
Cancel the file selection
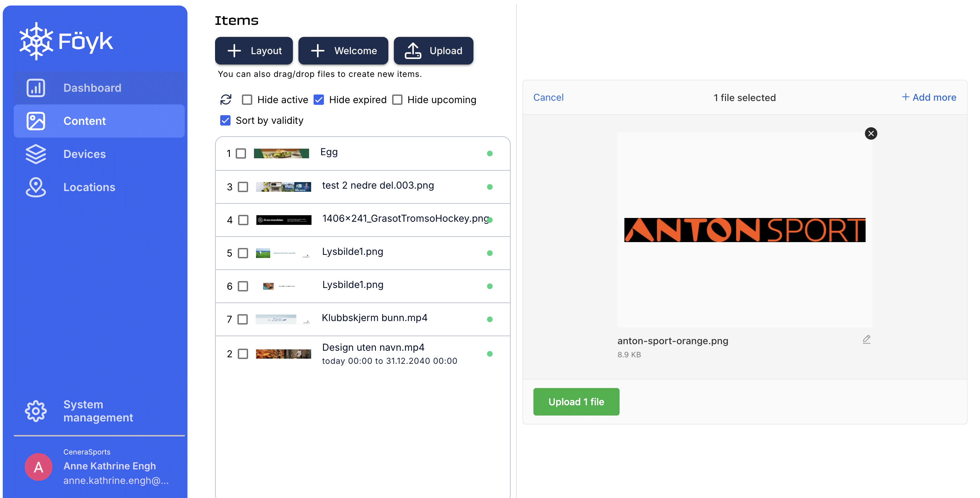tap(548, 98)
